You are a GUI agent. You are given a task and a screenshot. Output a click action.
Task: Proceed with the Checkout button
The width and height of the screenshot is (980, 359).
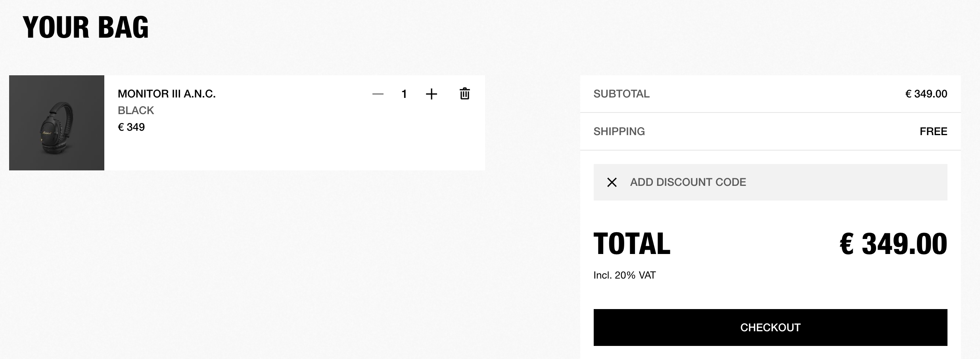770,327
